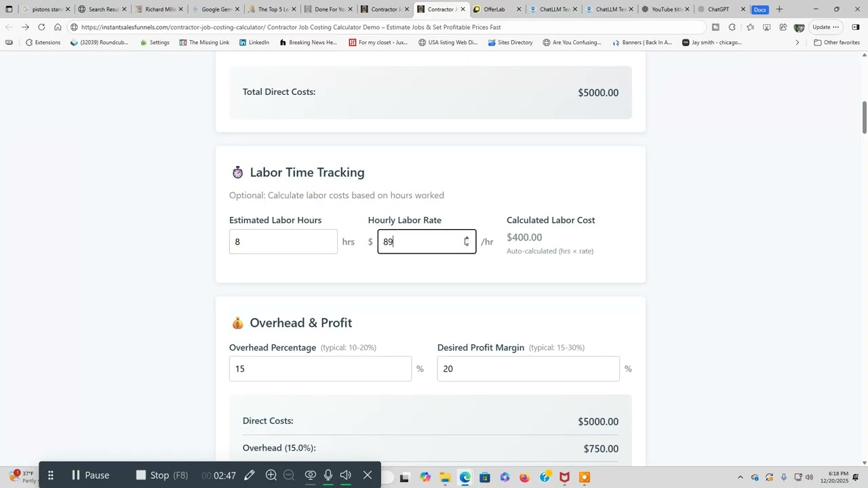Viewport: 868px width, 488px height.
Task: Open Microsoft Store from the taskbar
Action: click(485, 478)
